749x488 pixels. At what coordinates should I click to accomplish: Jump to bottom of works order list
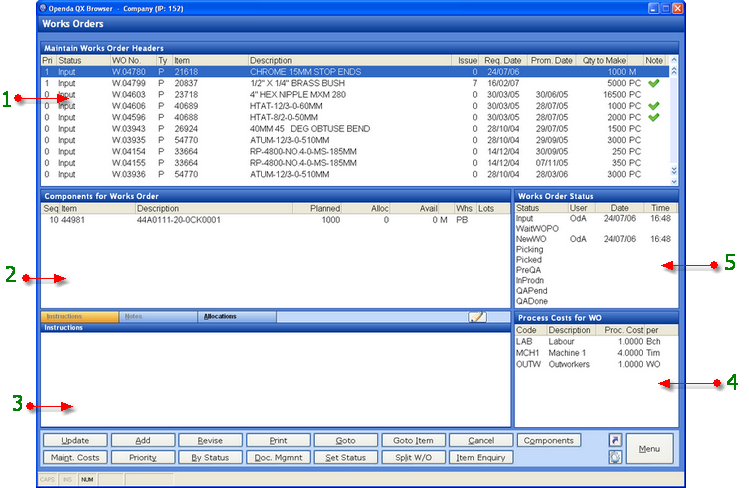(x=674, y=170)
